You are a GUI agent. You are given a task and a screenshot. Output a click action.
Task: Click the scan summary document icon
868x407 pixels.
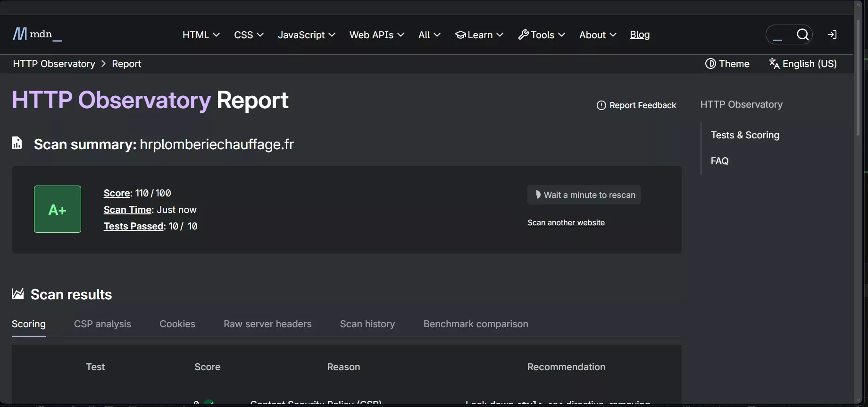point(17,143)
